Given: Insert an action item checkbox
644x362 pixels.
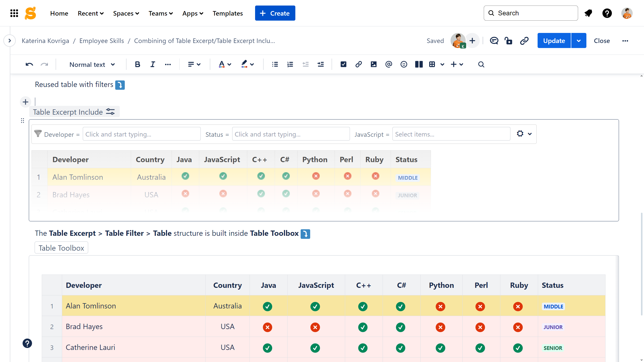Looking at the screenshot, I should [343, 64].
